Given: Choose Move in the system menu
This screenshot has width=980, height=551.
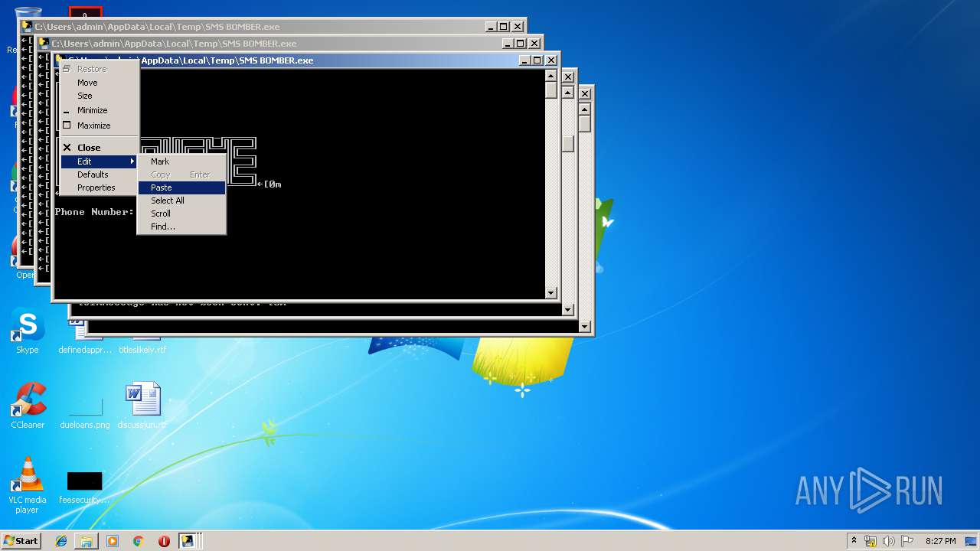Looking at the screenshot, I should click(x=99, y=83).
